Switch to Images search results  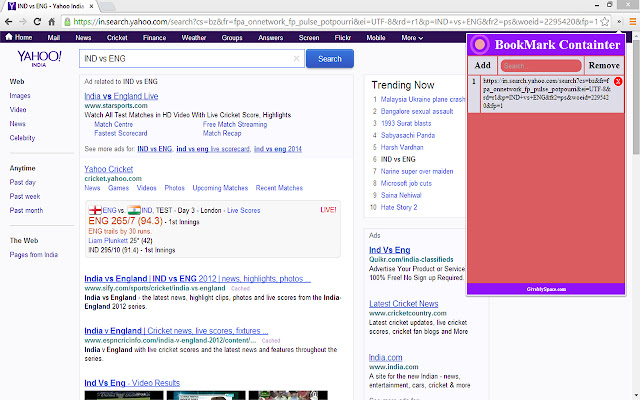(x=20, y=96)
